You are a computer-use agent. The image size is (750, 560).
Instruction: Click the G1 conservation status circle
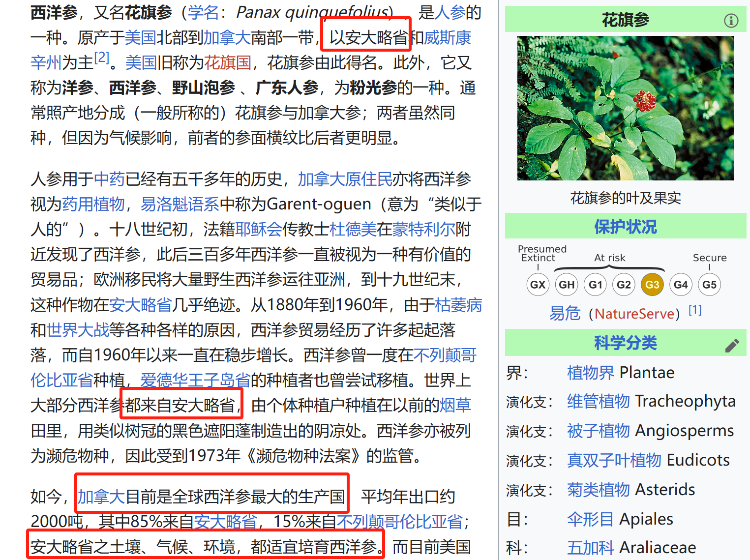pos(595,285)
